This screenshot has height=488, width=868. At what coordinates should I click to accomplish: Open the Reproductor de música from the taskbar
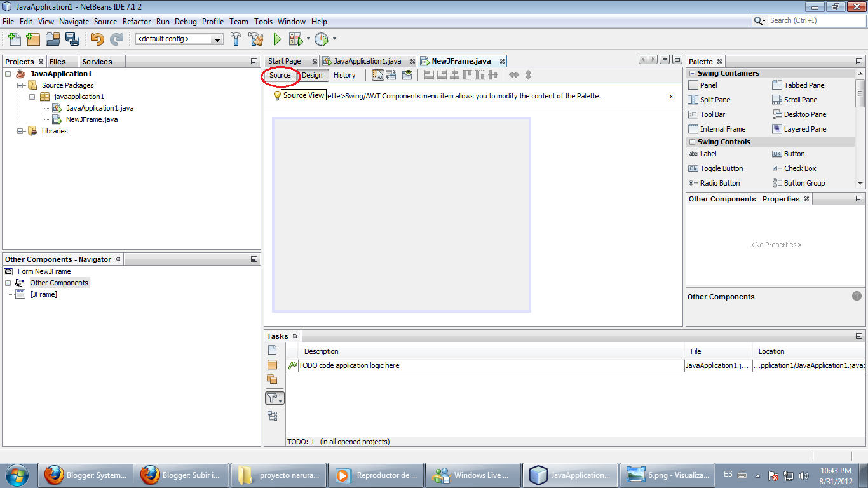375,475
